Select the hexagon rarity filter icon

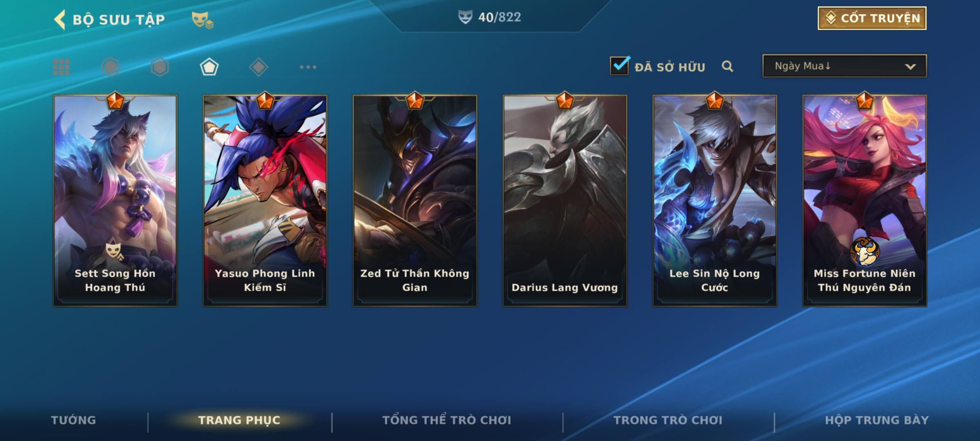(x=160, y=67)
